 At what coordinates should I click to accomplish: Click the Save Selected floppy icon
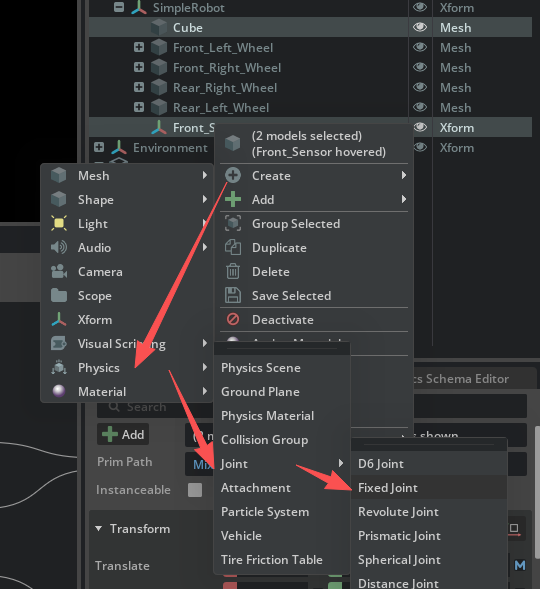coord(233,296)
